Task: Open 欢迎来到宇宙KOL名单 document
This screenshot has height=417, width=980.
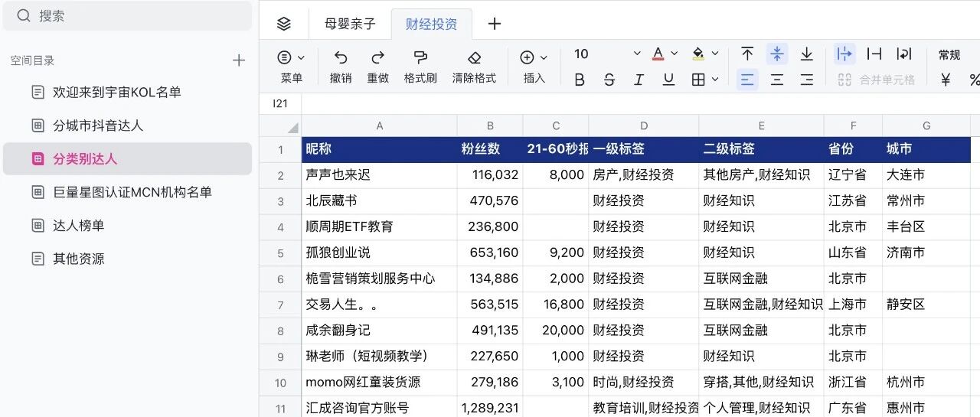Action: click(127, 92)
